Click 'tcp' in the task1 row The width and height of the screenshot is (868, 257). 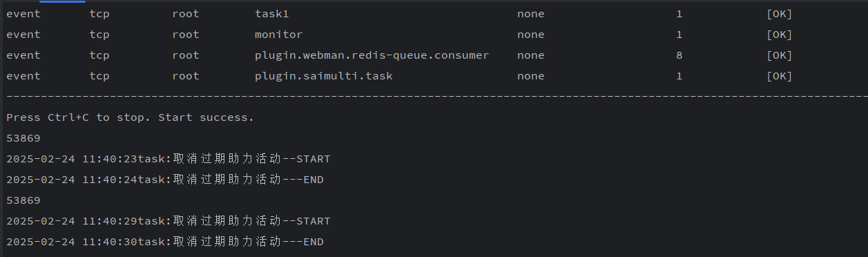pos(99,14)
